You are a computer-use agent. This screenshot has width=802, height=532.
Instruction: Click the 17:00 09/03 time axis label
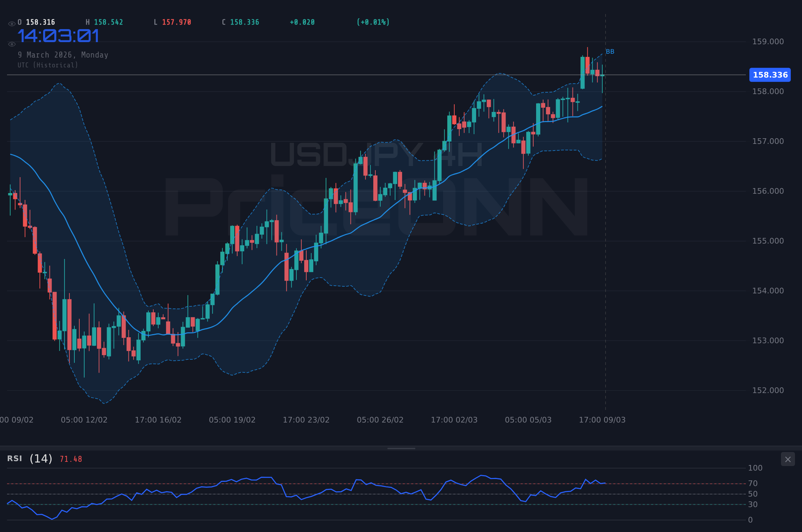point(602,420)
